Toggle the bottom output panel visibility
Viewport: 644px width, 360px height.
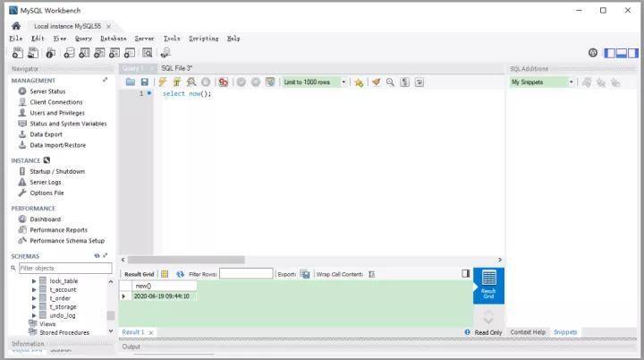[x=622, y=53]
